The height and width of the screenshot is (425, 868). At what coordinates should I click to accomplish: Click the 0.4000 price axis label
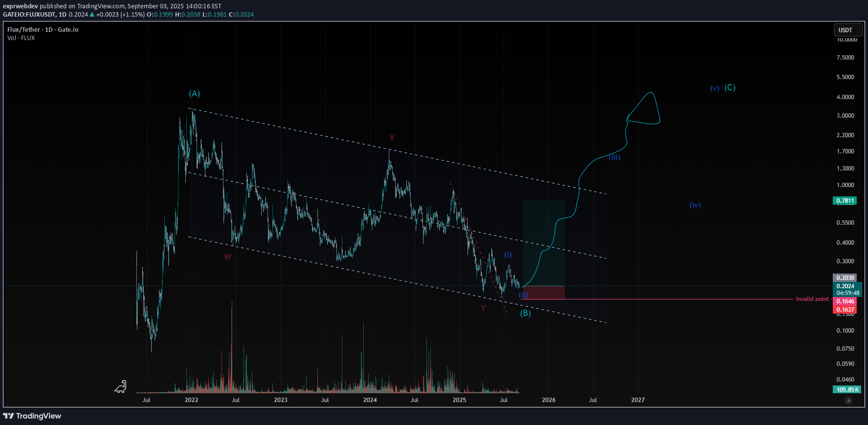pos(846,243)
